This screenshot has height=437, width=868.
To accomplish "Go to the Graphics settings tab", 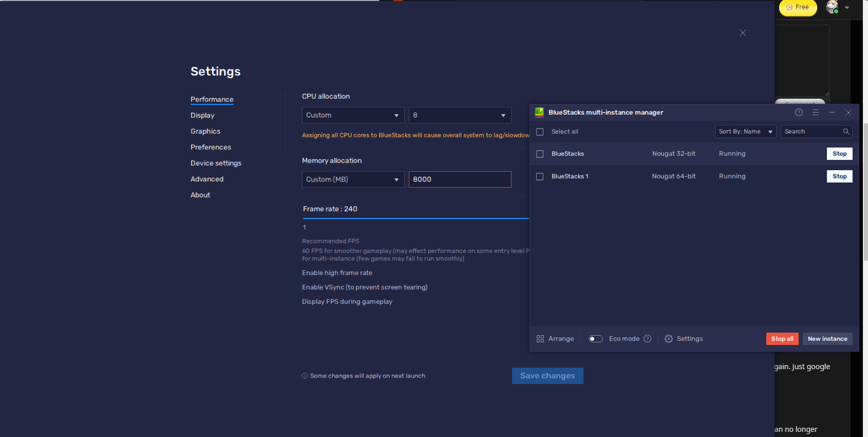I will 205,131.
